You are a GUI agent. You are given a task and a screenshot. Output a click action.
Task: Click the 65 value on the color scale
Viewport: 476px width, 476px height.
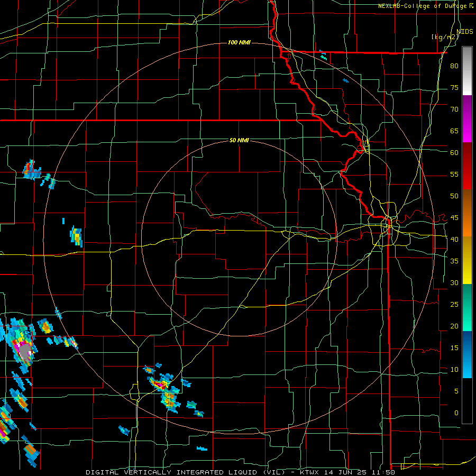tap(454, 131)
